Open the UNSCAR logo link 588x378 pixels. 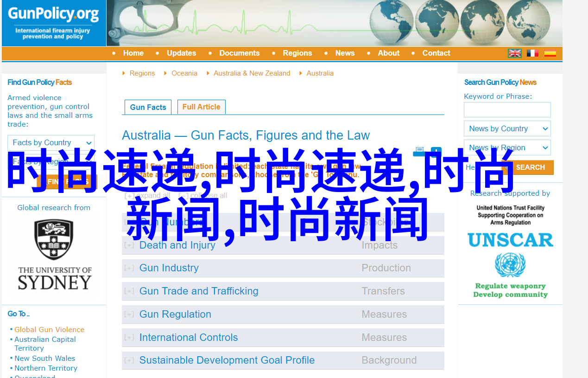[510, 240]
